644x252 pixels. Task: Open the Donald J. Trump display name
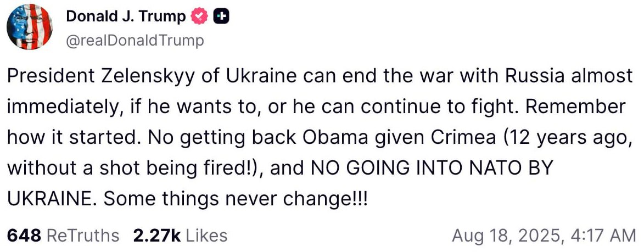pos(126,17)
